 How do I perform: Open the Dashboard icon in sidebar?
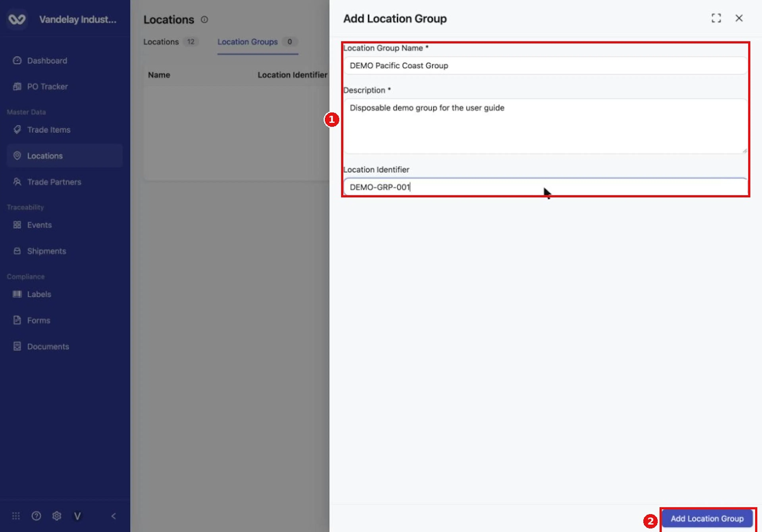[17, 60]
